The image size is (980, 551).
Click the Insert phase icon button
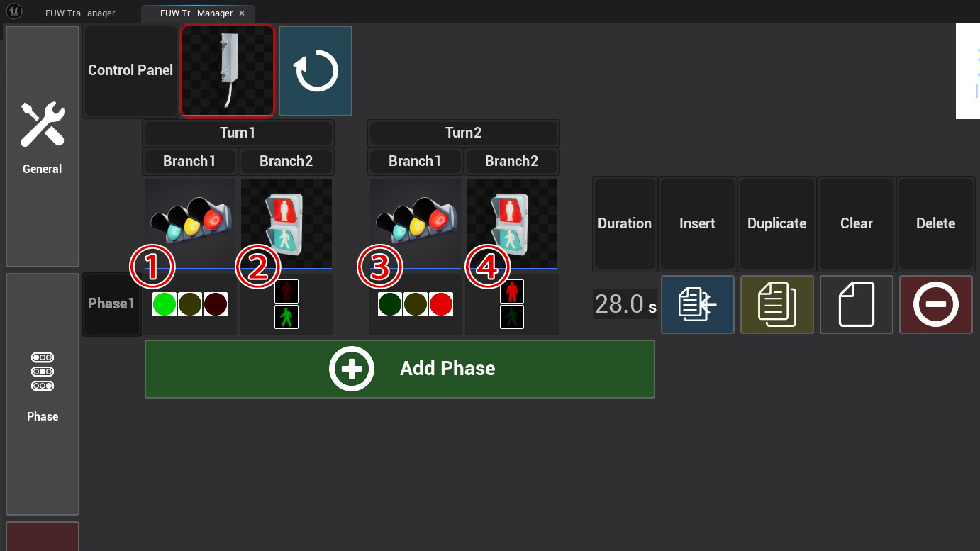click(x=697, y=304)
